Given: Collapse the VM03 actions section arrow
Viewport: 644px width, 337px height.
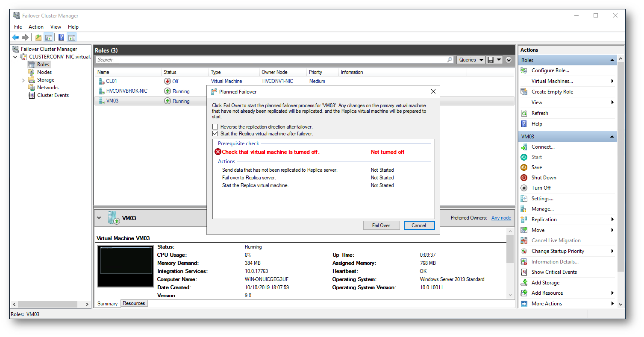Looking at the screenshot, I should coord(612,137).
